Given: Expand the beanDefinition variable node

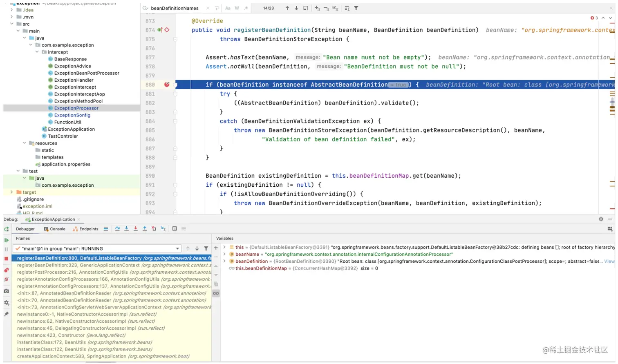Looking at the screenshot, I should point(224,261).
